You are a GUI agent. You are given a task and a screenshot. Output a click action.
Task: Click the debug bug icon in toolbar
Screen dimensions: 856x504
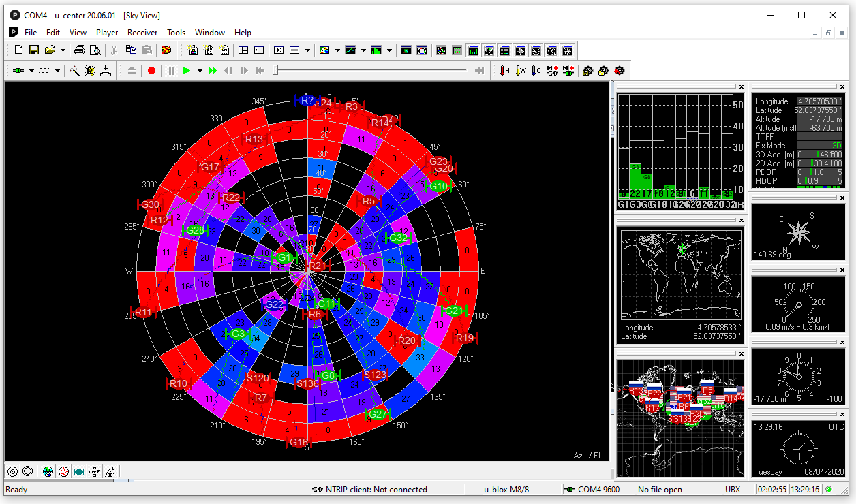90,70
